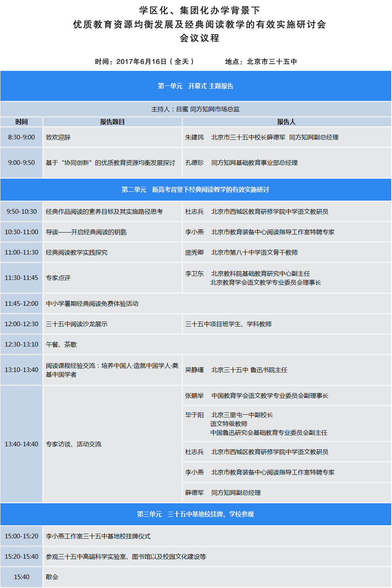Click 三十五中项目班学生、学科教师
Screen dimensions: 392x588
[x=228, y=324]
